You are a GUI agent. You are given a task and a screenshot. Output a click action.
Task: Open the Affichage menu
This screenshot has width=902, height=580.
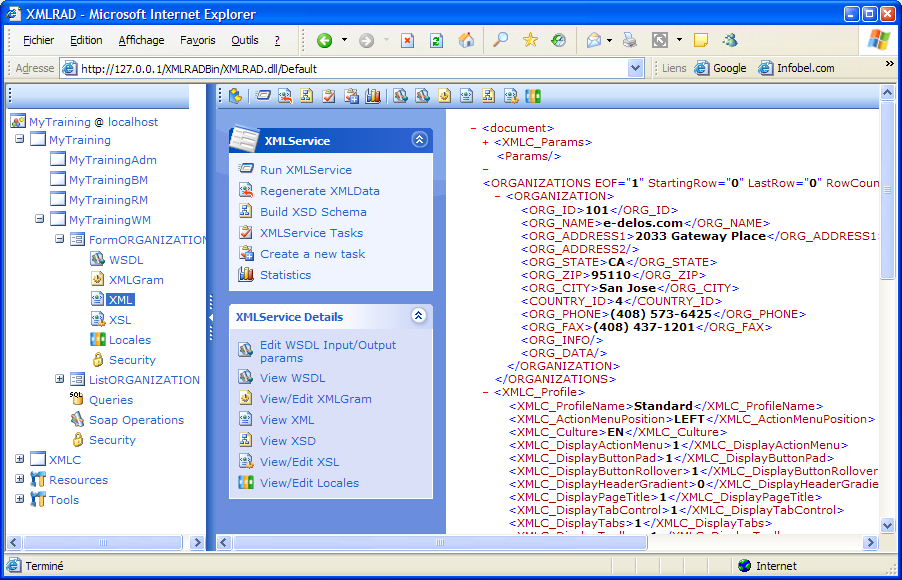coord(141,41)
